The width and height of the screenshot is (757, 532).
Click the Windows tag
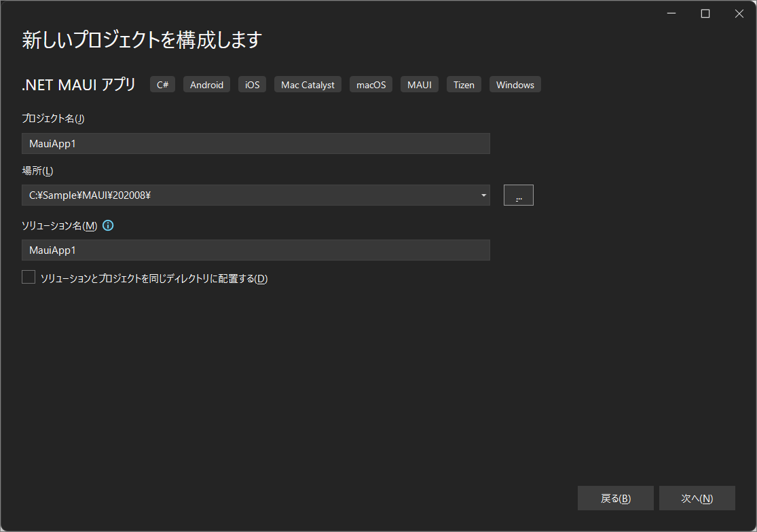(x=515, y=84)
